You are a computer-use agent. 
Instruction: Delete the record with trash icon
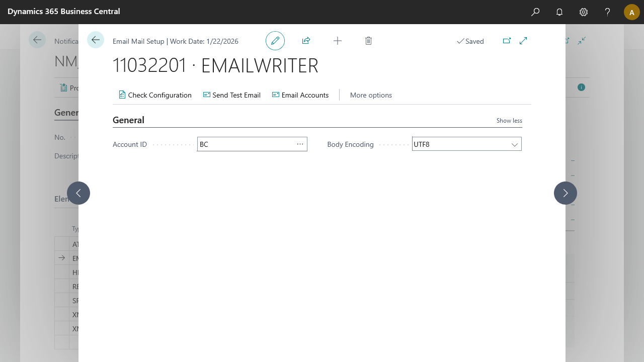pyautogui.click(x=368, y=41)
